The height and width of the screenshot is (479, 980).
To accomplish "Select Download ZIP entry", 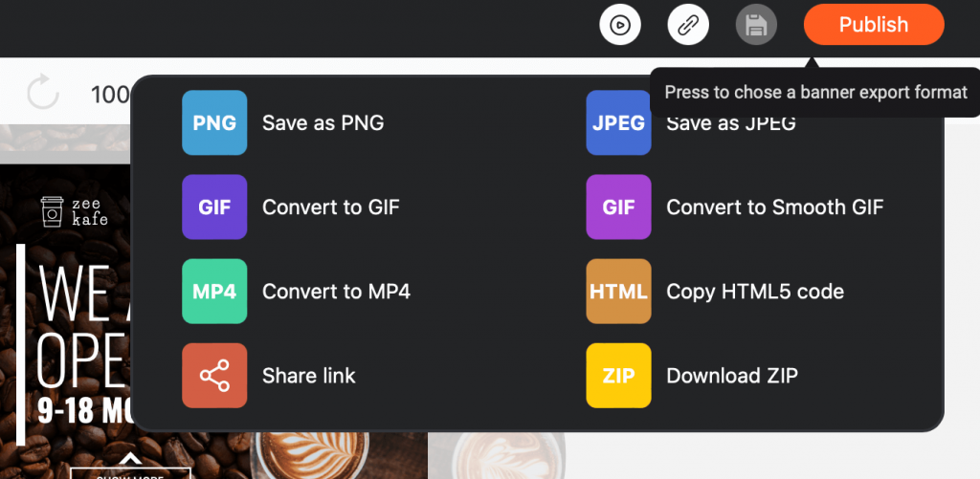I will [732, 376].
